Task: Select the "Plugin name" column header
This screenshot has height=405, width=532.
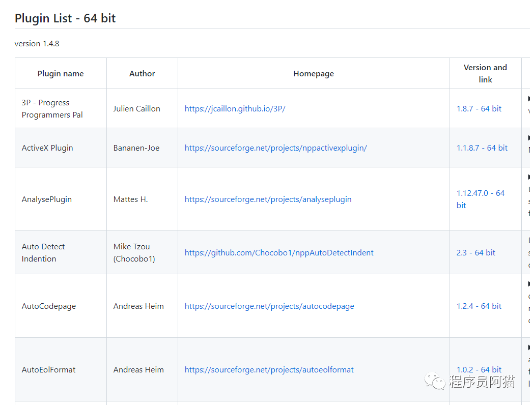Action: coord(60,73)
